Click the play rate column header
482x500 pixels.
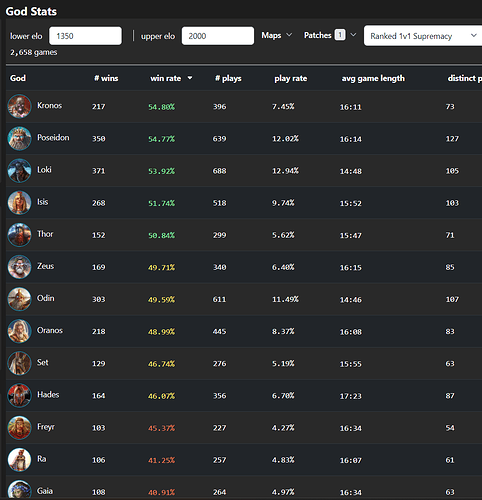click(291, 78)
